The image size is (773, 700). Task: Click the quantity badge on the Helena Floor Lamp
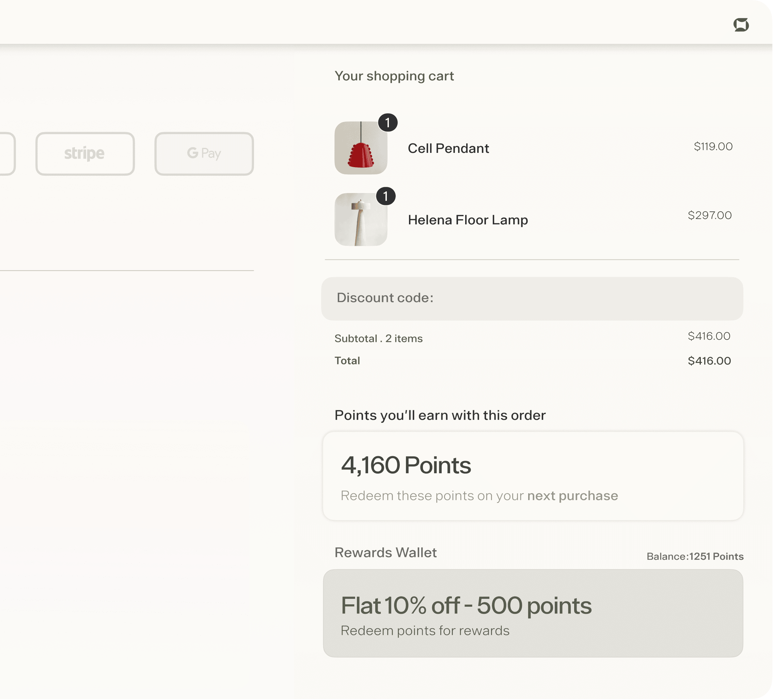click(386, 196)
